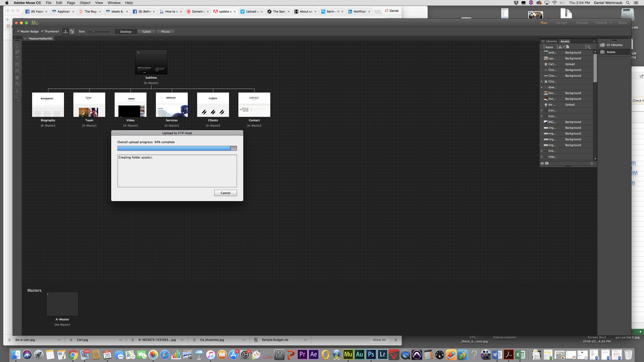Open Photoshop from the Dock
644x362 pixels.
(x=371, y=354)
